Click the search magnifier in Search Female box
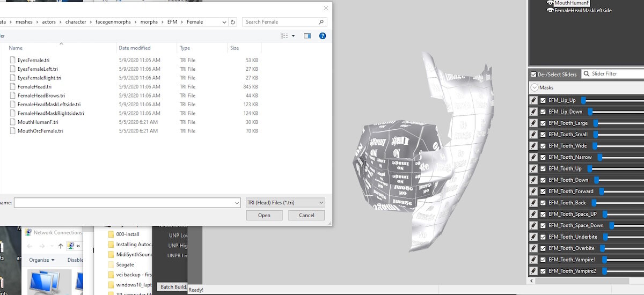The image size is (644, 295). pos(321,22)
